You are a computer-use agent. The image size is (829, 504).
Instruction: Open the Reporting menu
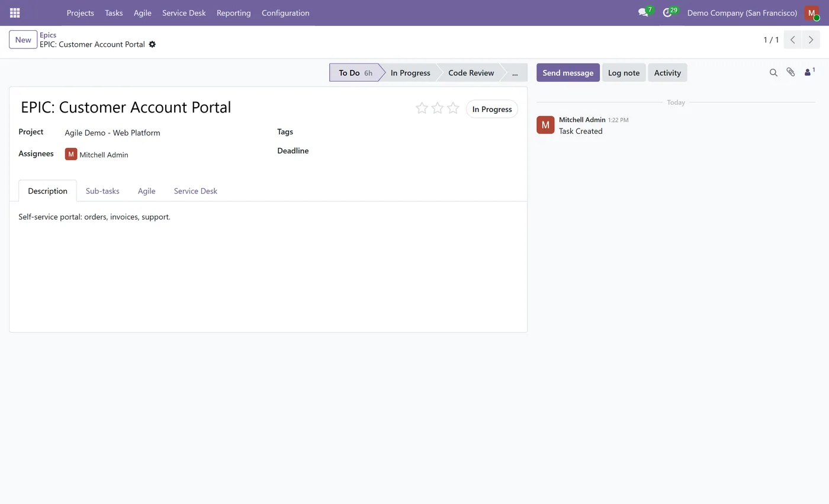tap(233, 13)
